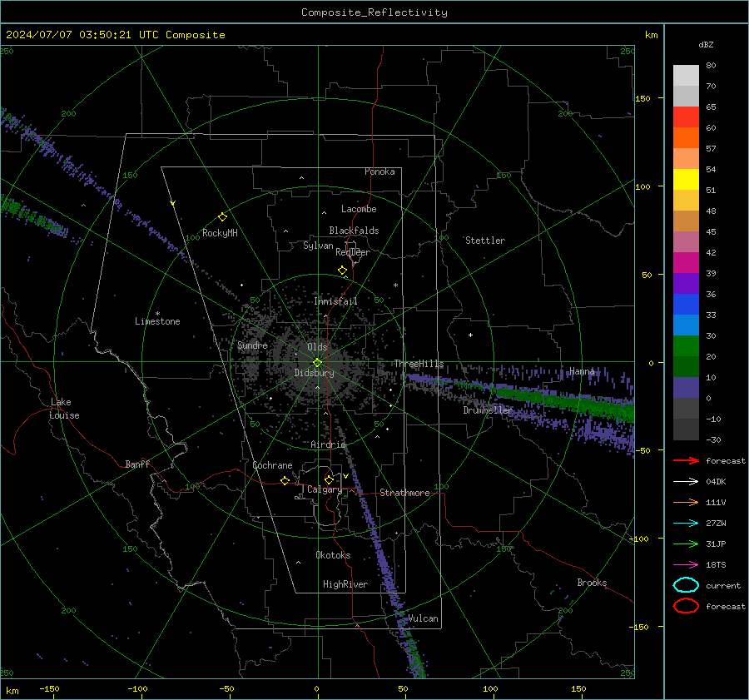Click the yellow diamond marker below Cochrane
The image size is (749, 700).
[285, 480]
